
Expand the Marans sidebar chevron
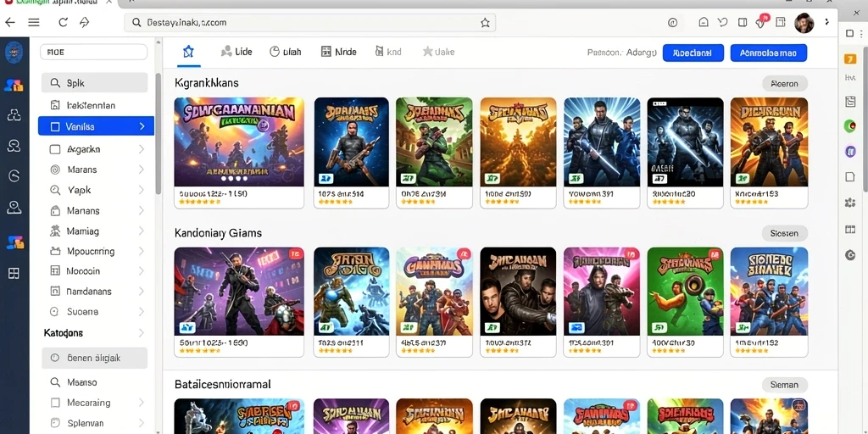coord(142,170)
